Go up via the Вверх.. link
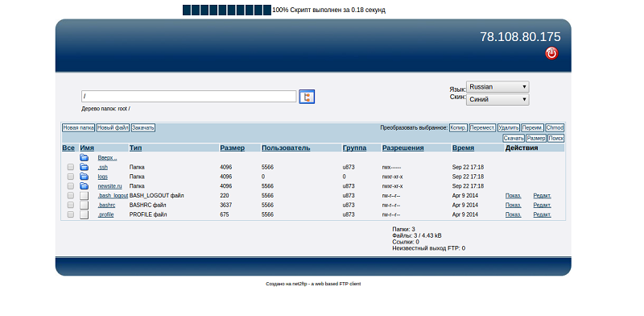644x316 pixels. coord(107,157)
